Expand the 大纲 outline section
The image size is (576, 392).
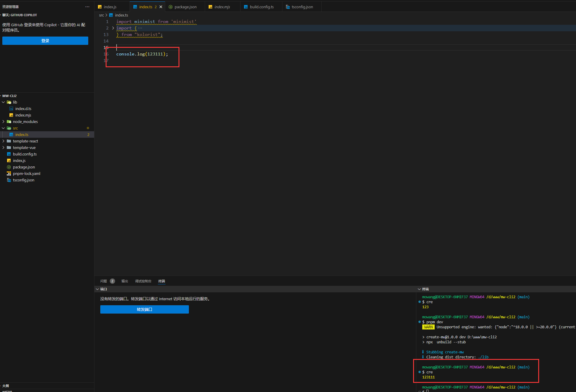(x=6, y=386)
